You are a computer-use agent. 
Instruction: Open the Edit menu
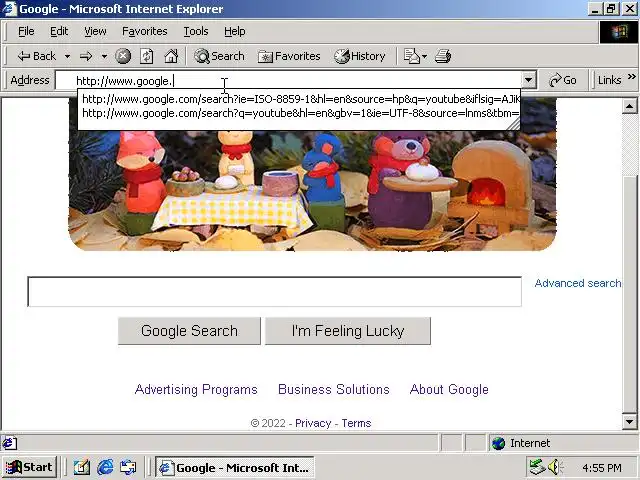pos(59,31)
